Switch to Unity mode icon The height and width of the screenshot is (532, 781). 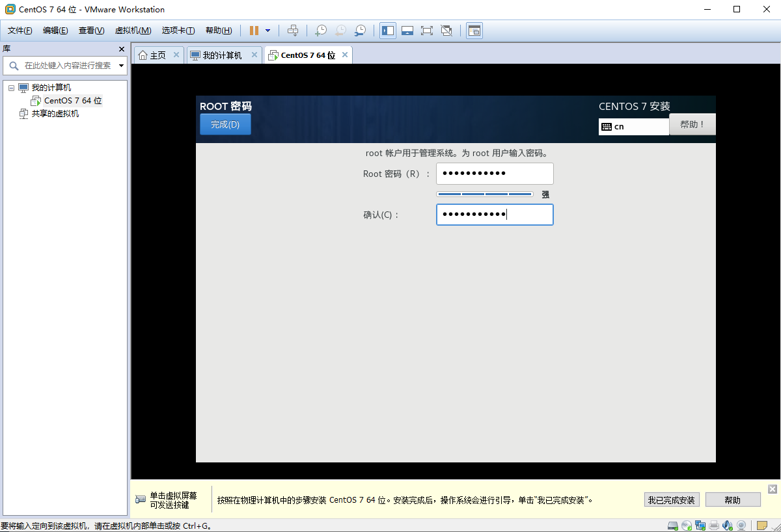446,31
